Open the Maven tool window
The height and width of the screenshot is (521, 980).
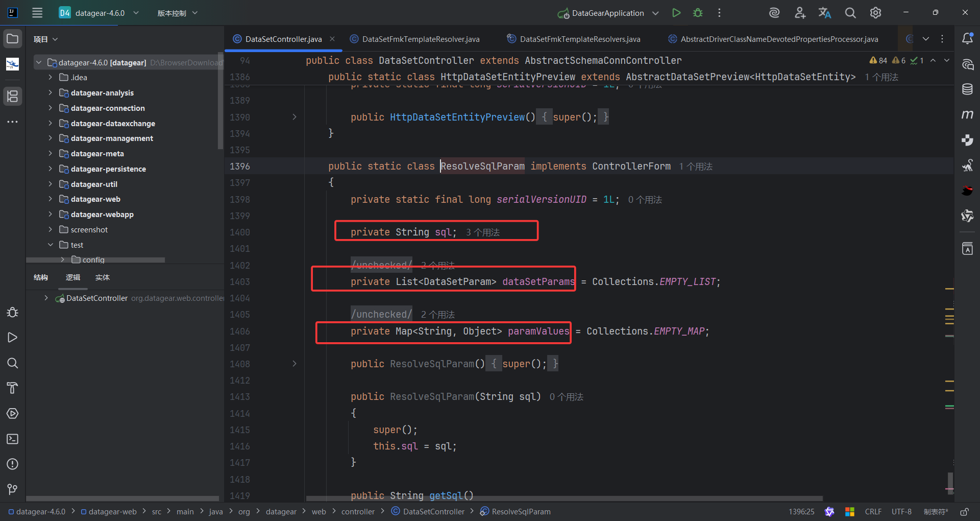[x=967, y=114]
